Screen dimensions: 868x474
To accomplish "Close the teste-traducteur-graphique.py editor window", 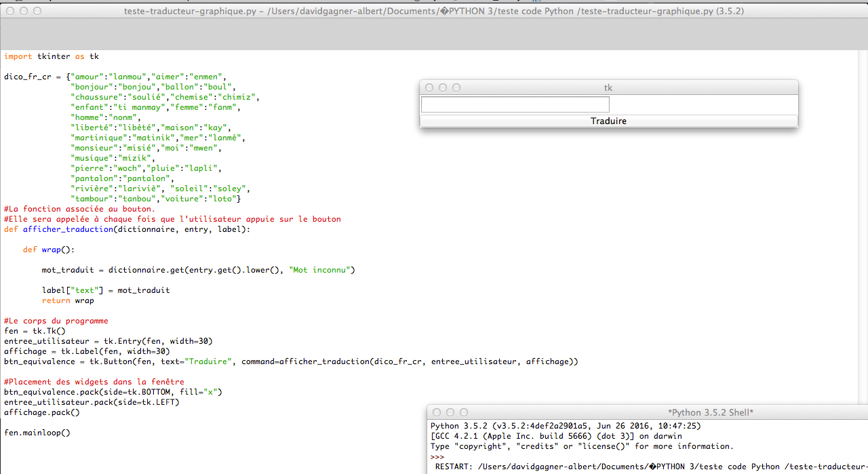I will [10, 11].
